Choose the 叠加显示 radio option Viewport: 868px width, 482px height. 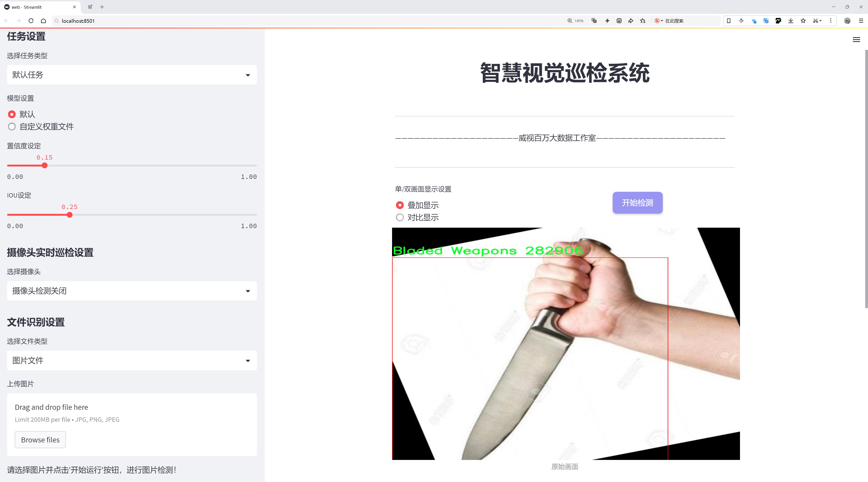click(400, 205)
